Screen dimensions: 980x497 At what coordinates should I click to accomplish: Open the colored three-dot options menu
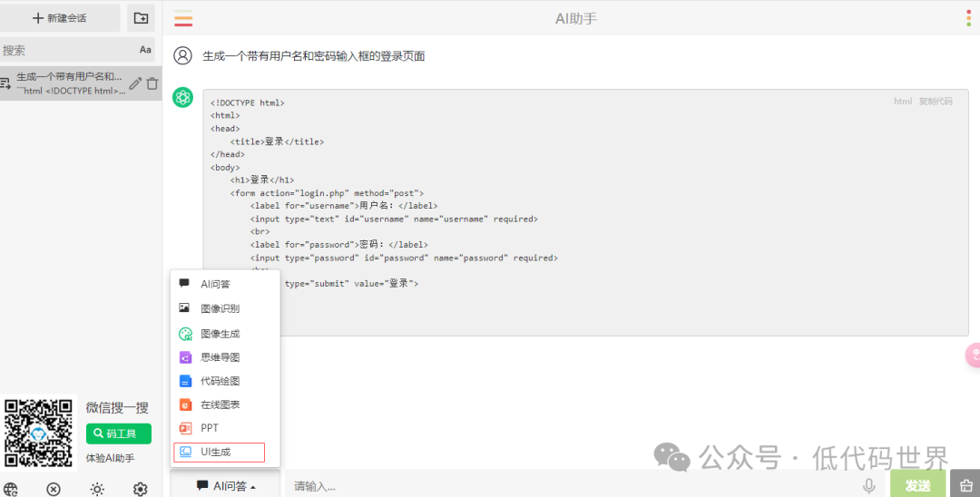pyautogui.click(x=968, y=18)
